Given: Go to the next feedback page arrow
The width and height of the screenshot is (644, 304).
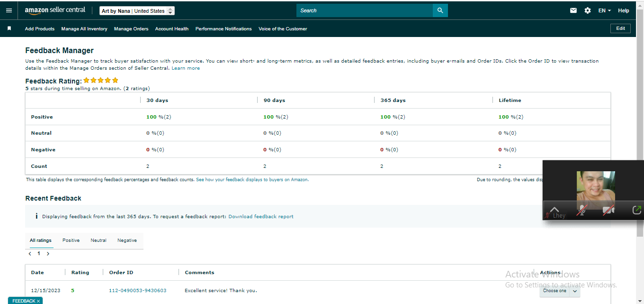Looking at the screenshot, I should pyautogui.click(x=48, y=254).
